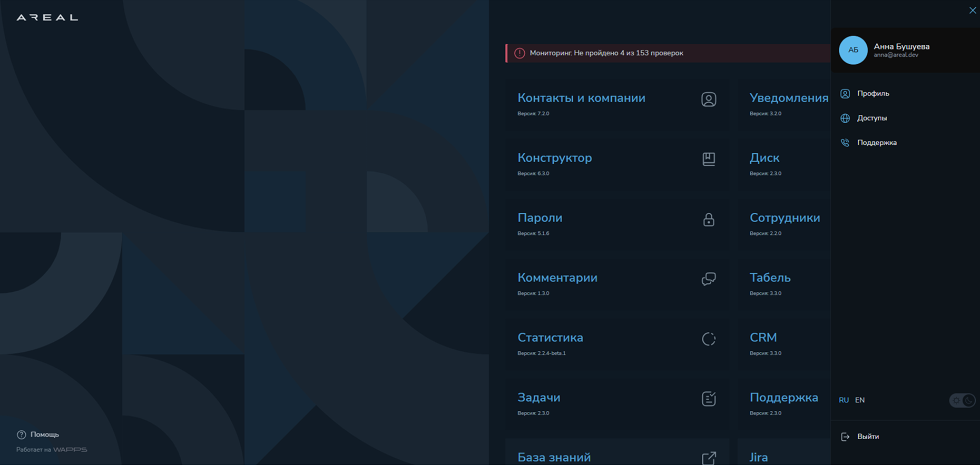
Task: Toggle the dark/light theme switch
Action: (962, 400)
